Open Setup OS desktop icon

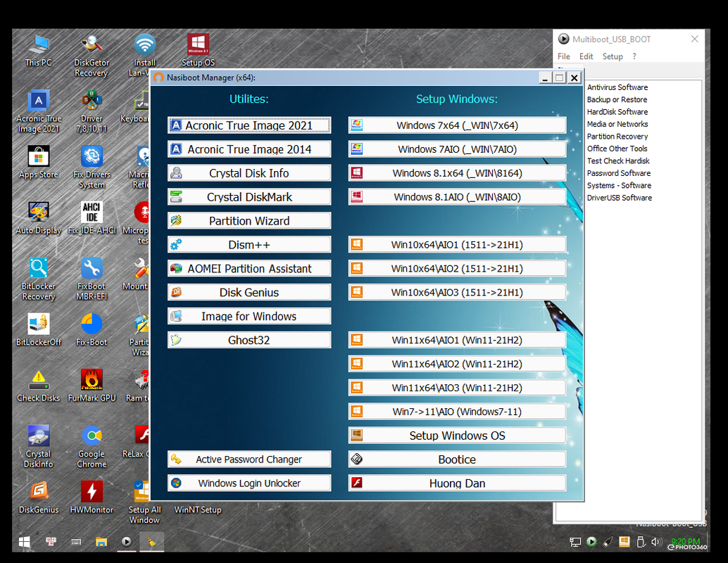click(199, 50)
